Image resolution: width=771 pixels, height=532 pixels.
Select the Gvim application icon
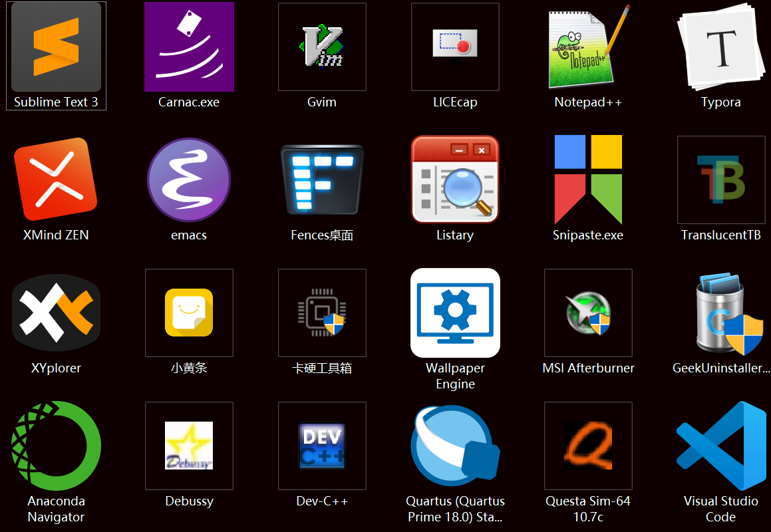[x=322, y=47]
